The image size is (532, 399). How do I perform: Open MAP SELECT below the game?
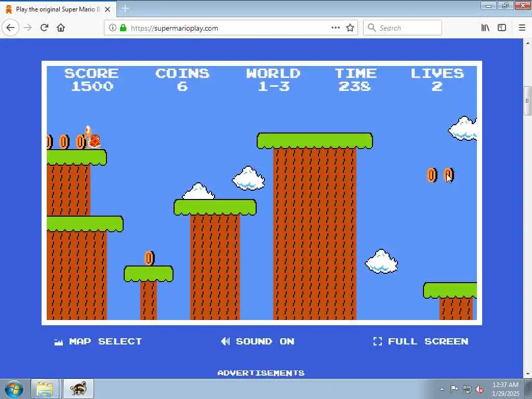tap(98, 341)
